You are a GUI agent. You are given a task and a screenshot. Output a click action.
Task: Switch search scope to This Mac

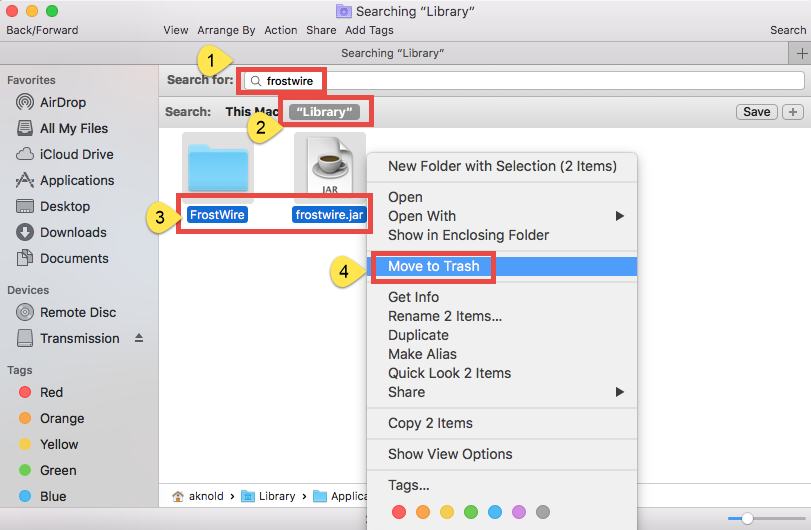(x=252, y=112)
